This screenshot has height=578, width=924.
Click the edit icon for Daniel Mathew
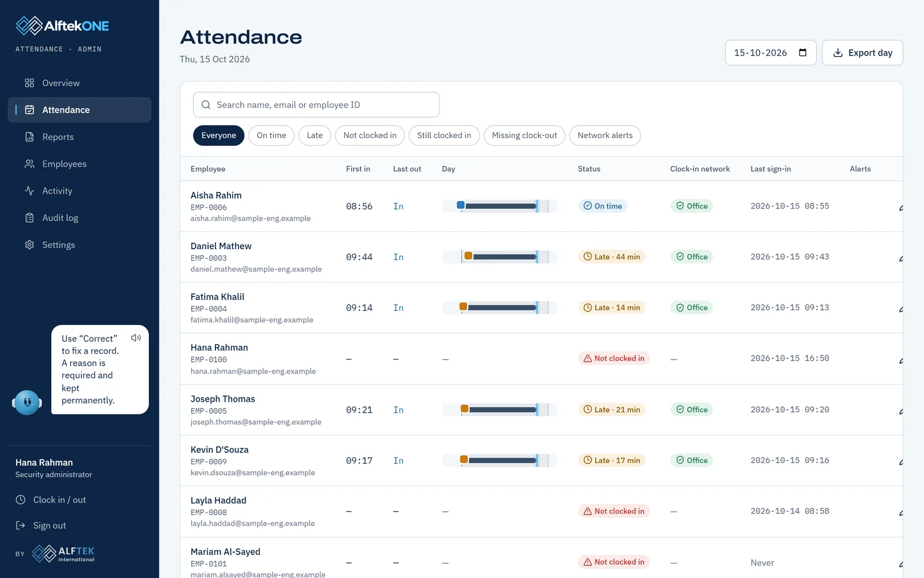tap(901, 258)
